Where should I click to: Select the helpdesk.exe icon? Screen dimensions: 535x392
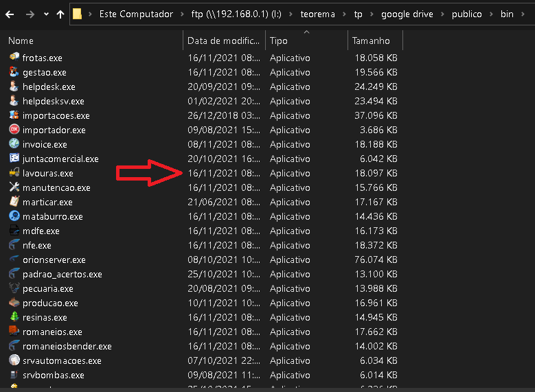point(14,86)
